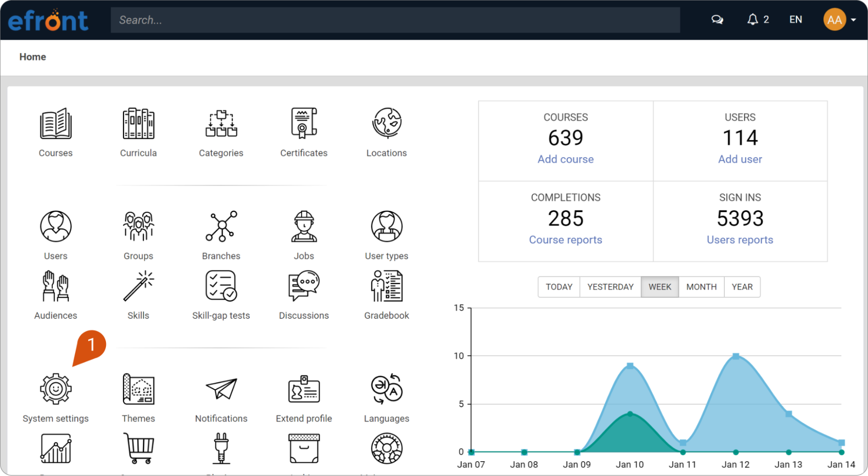
Task: Open the Courses book icon
Action: coord(56,124)
